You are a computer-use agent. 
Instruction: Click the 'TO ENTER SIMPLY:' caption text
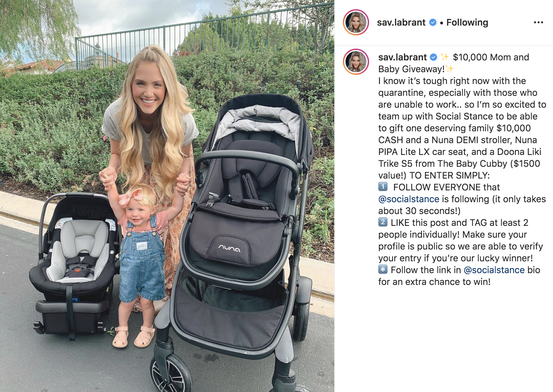[x=449, y=175]
